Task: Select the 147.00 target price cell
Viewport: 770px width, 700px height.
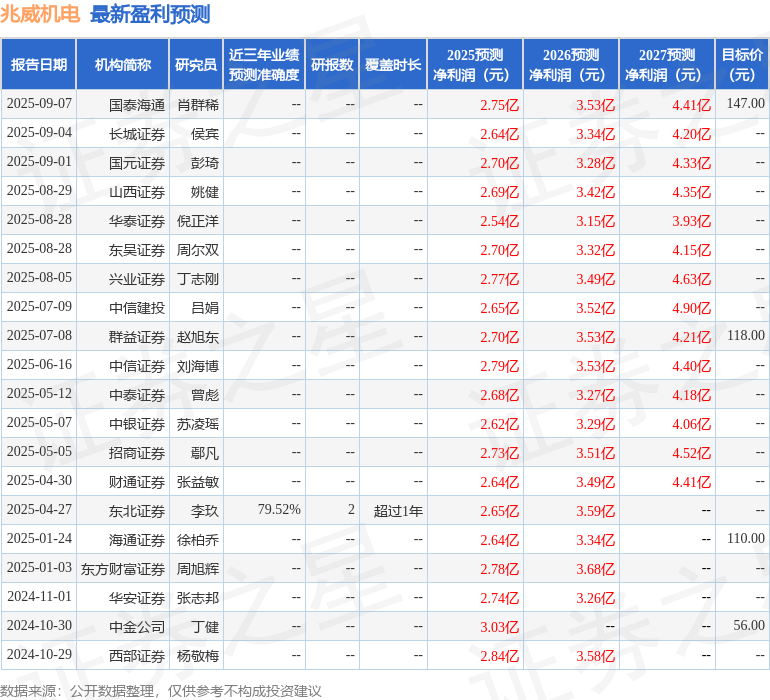Action: click(x=745, y=104)
